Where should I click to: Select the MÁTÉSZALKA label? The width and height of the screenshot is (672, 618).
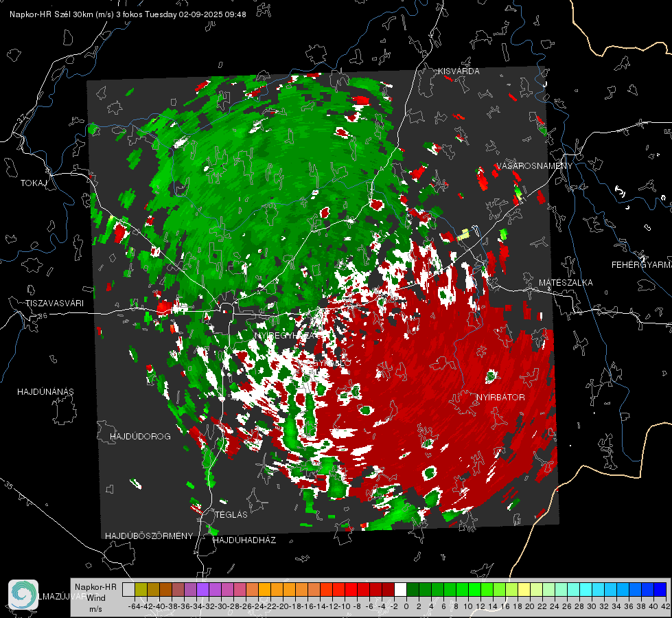(x=566, y=283)
